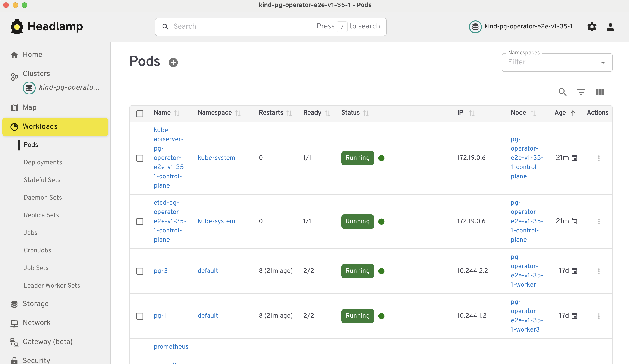Open the table filter icon

click(x=581, y=92)
